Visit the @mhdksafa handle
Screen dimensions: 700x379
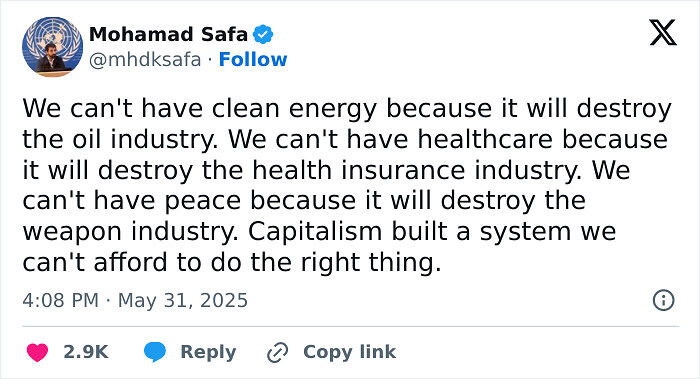point(145,59)
